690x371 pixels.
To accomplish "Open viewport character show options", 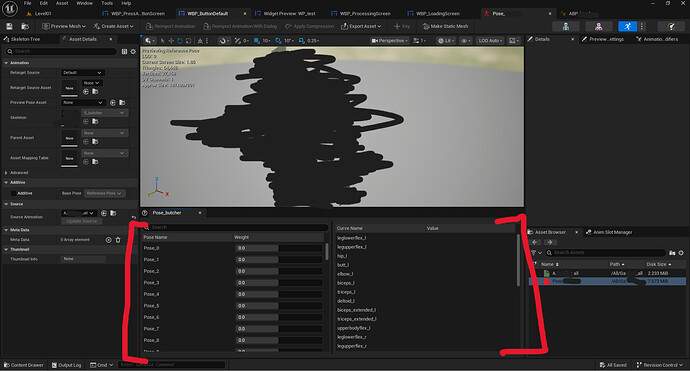I will (466, 40).
